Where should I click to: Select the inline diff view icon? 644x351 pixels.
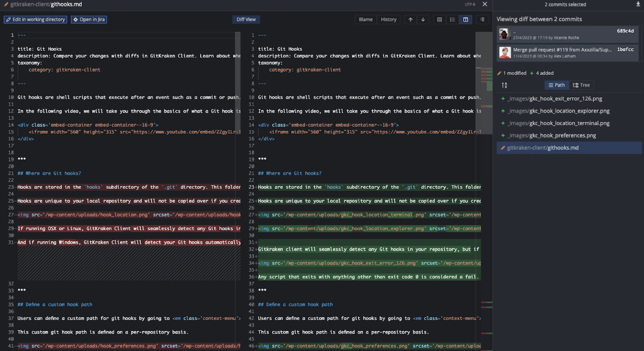[452, 20]
